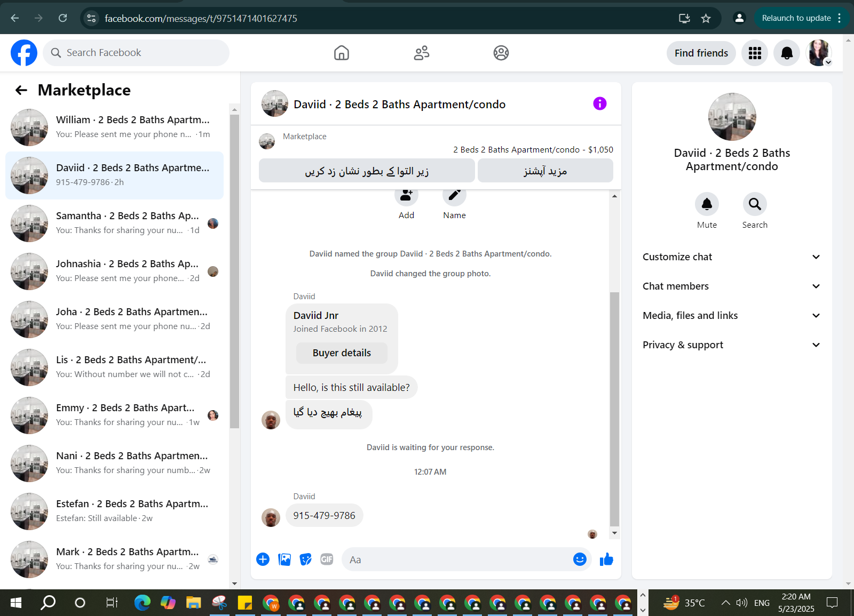Open Emmy 2 Beds 2 Baths conversation
The image size is (854, 616).
click(x=115, y=415)
